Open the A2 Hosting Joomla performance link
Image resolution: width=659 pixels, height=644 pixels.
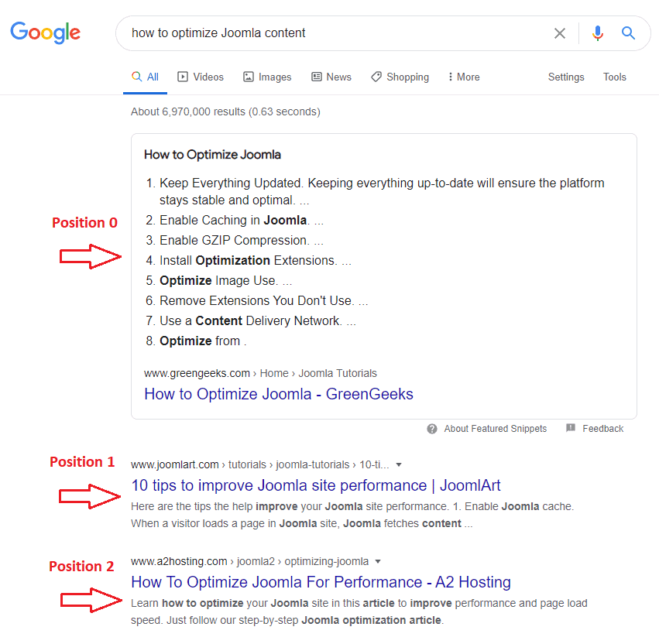point(321,582)
